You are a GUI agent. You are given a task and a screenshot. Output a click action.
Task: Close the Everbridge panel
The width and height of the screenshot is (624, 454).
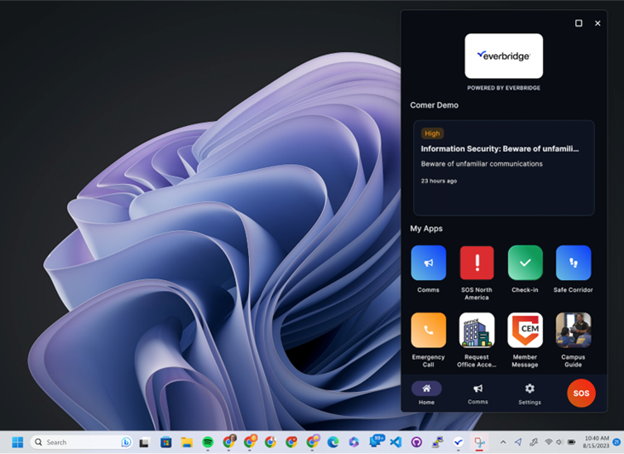tap(597, 23)
